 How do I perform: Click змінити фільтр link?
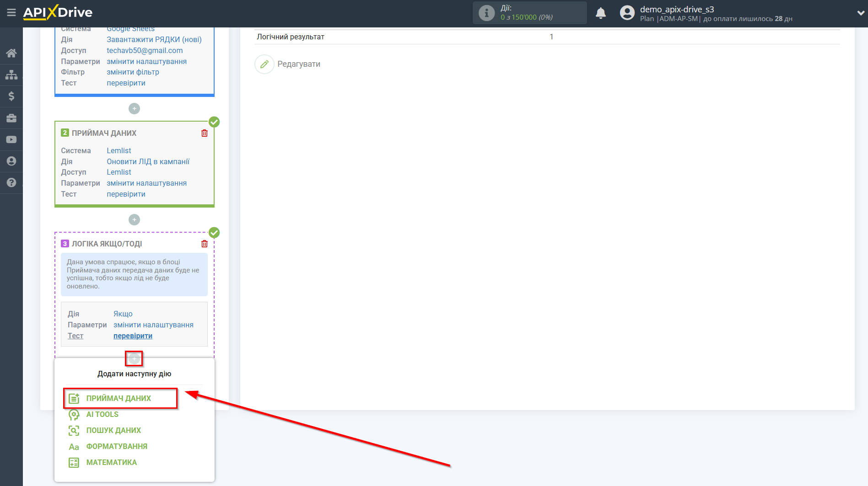pyautogui.click(x=133, y=72)
